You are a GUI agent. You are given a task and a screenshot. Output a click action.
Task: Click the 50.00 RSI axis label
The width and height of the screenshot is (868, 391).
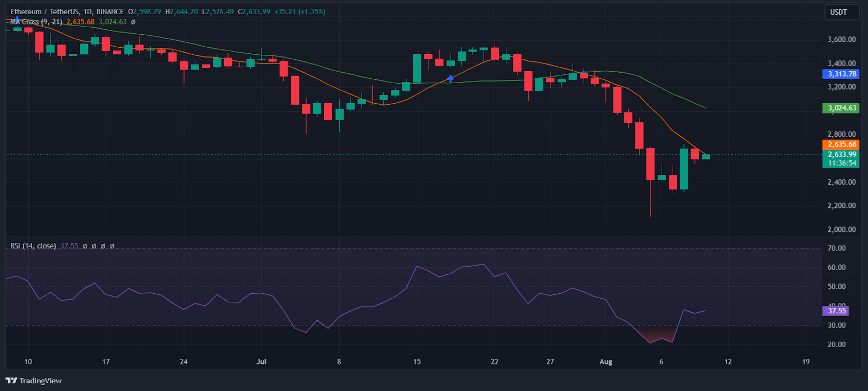(837, 287)
